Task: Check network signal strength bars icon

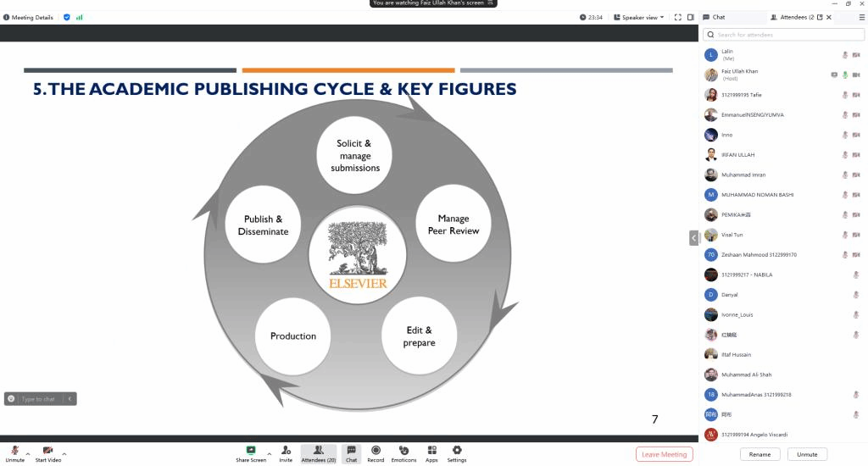Action: pyautogui.click(x=79, y=17)
